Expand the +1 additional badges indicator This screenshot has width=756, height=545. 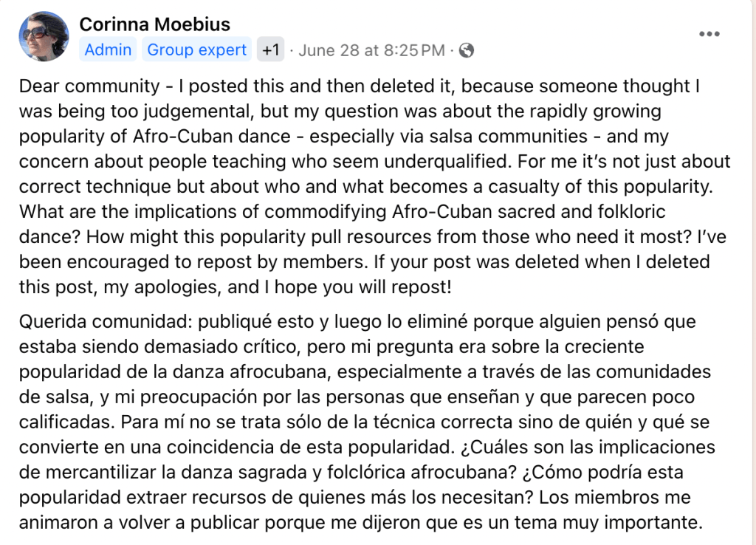270,50
